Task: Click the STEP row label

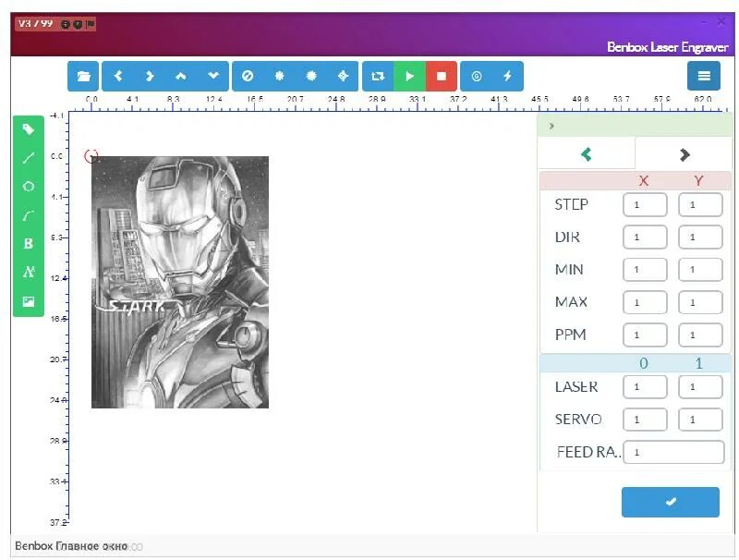Action: pos(571,204)
